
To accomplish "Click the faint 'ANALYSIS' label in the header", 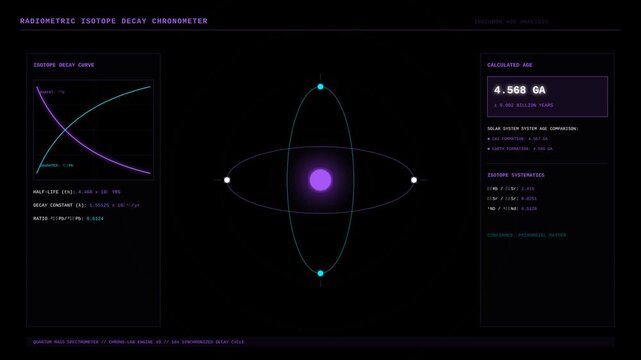I will [511, 21].
